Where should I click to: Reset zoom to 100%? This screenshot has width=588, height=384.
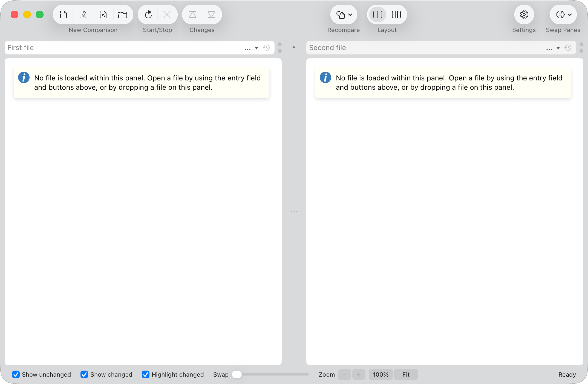381,374
